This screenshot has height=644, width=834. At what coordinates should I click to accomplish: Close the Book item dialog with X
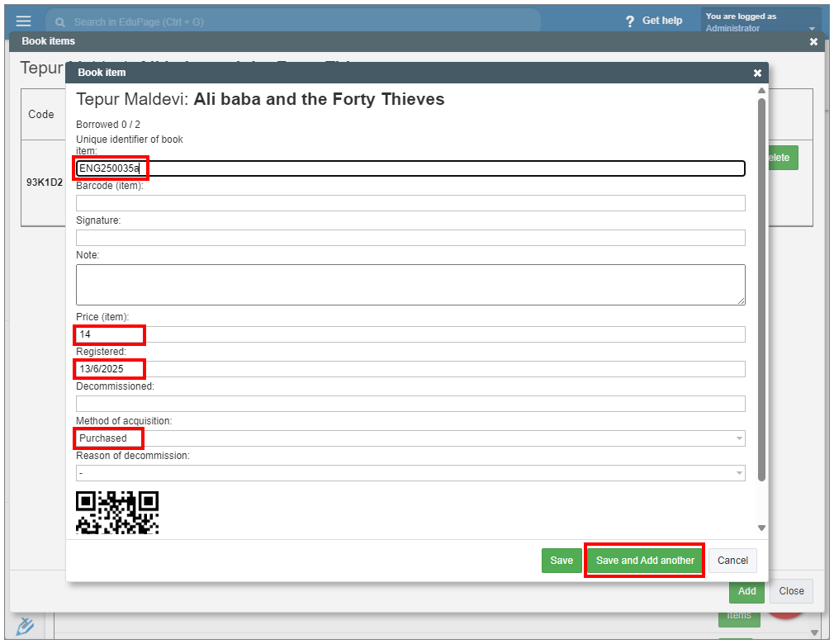coord(757,73)
